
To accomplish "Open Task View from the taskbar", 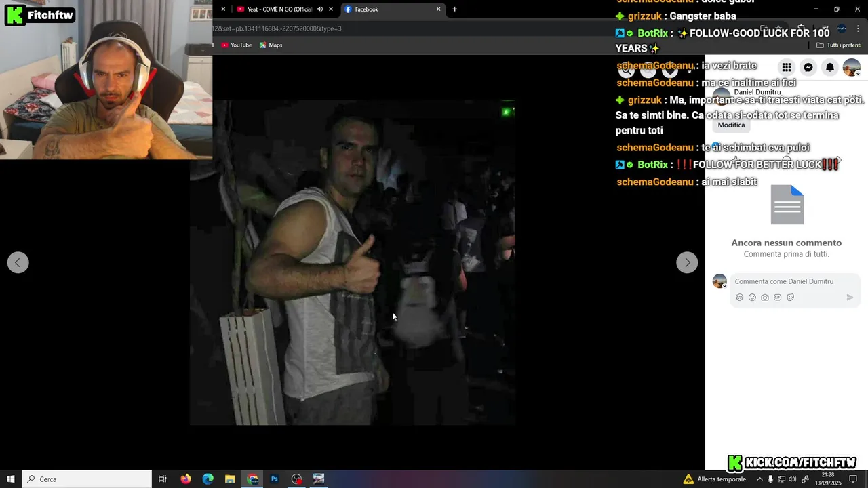I will tap(163, 479).
